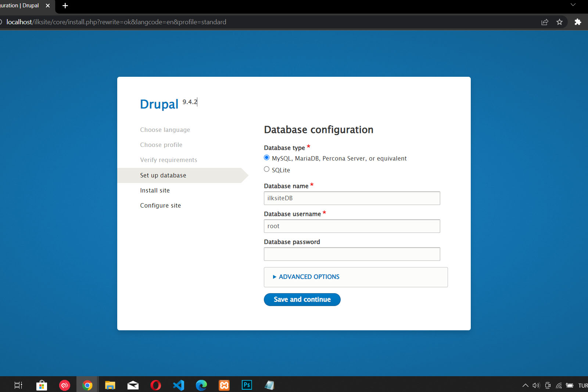Image resolution: width=588 pixels, height=392 pixels.
Task: Open a new browser tab
Action: tap(65, 6)
